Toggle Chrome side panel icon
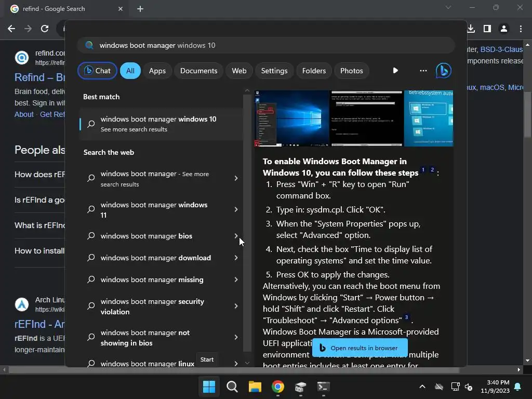 [487, 29]
